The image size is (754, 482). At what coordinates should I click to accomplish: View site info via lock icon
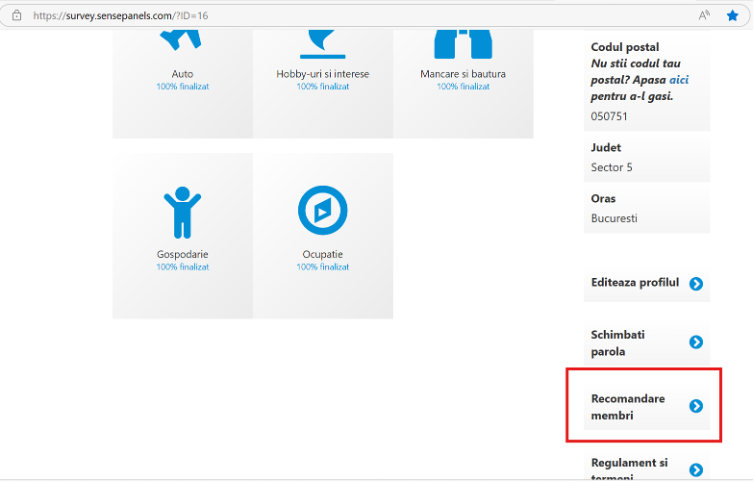click(16, 16)
